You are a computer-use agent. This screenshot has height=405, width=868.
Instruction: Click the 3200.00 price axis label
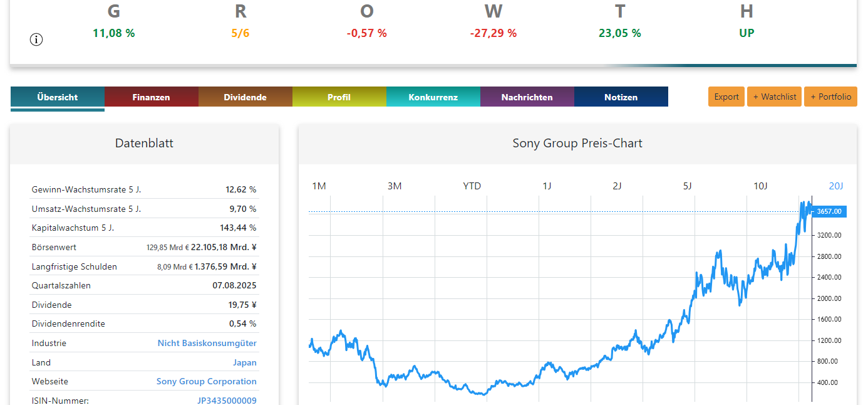click(829, 235)
